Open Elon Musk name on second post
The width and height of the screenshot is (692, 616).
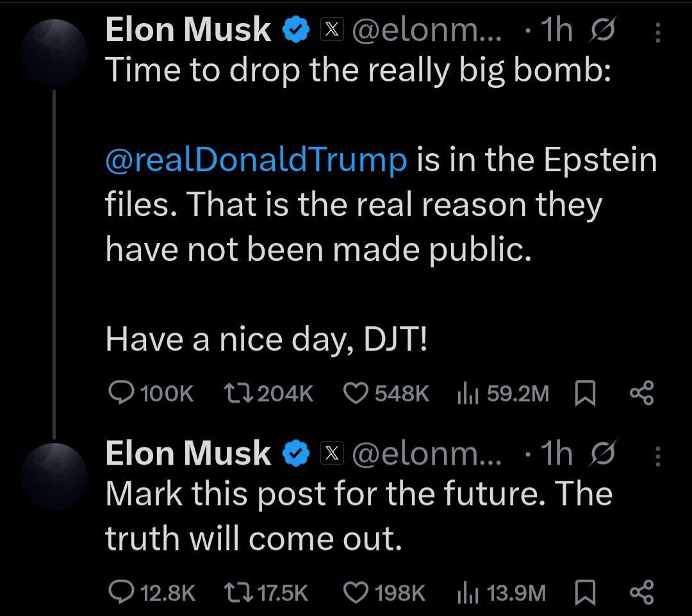click(x=188, y=454)
